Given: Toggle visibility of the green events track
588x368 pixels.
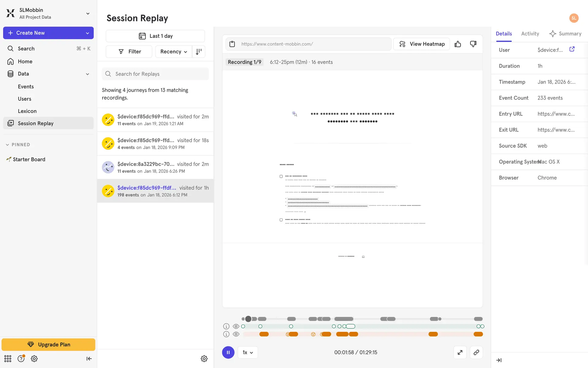Looking at the screenshot, I should coord(236,326).
